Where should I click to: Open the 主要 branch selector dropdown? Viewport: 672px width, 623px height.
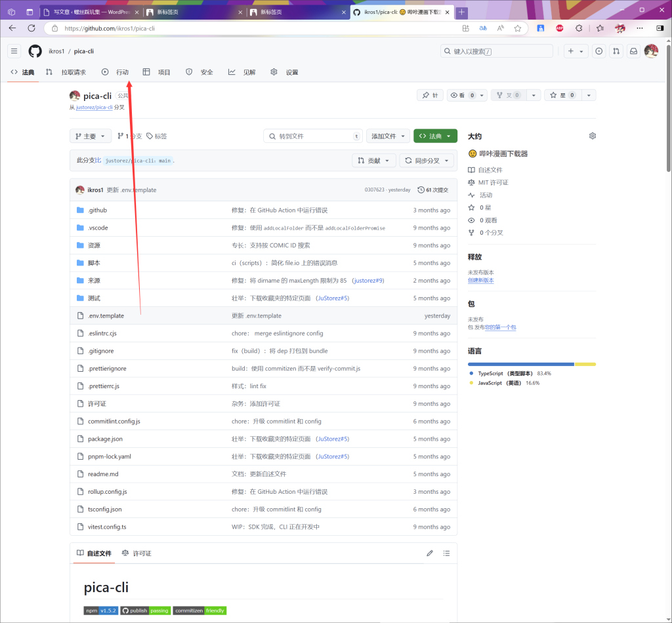91,136
